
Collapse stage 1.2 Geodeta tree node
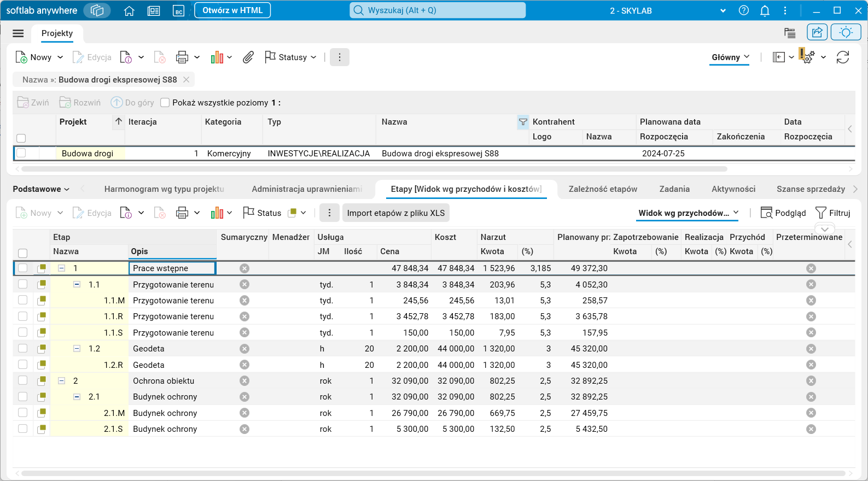(77, 349)
